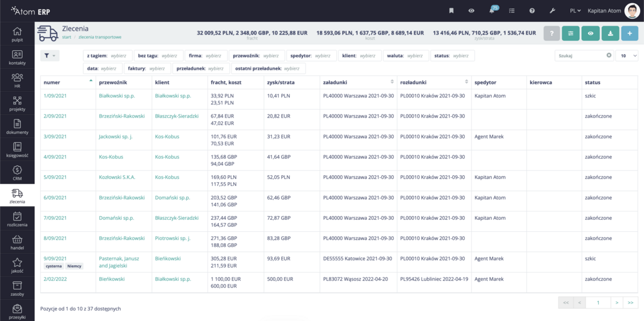Open the green sliders settings button
644x321 pixels.
tap(571, 34)
